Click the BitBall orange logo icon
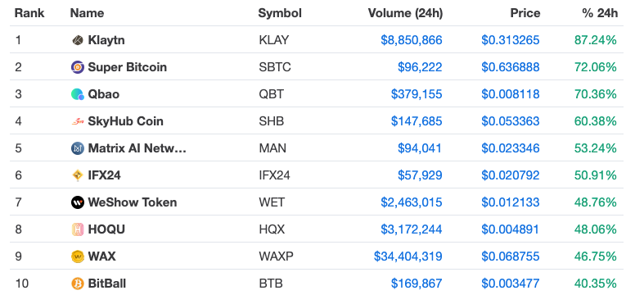 pyautogui.click(x=77, y=284)
